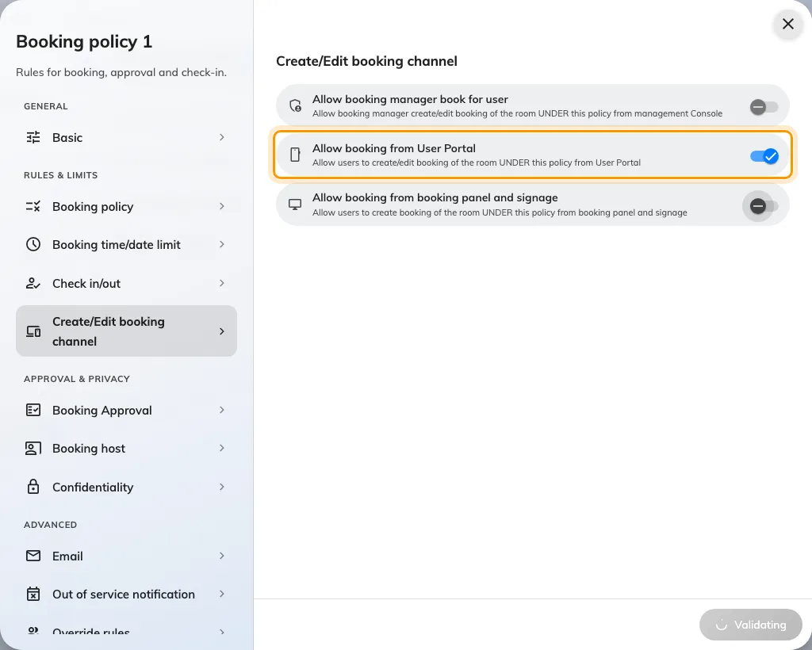The width and height of the screenshot is (812, 650).
Task: Click the monitor icon beside booking panel option
Action: point(295,205)
